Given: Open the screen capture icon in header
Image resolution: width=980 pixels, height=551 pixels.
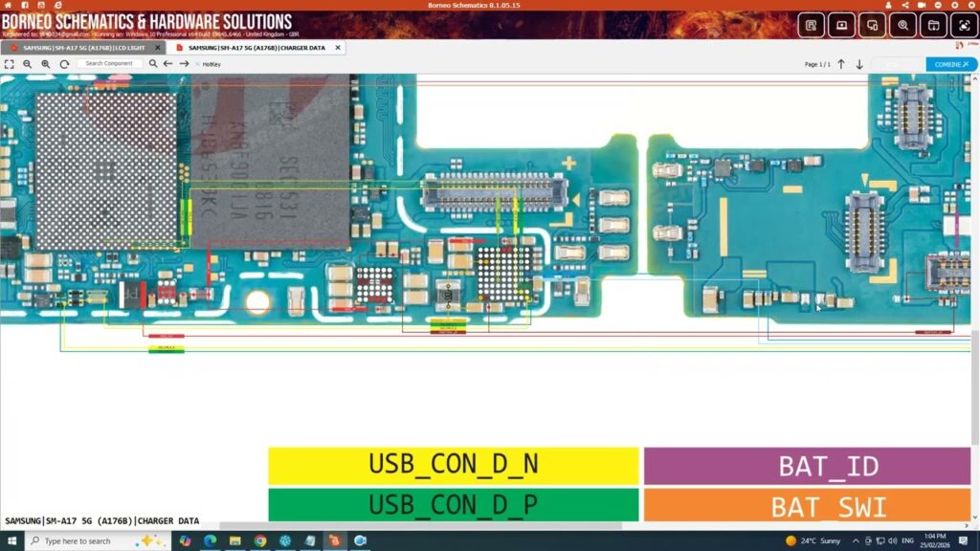Looking at the screenshot, I should [965, 25].
